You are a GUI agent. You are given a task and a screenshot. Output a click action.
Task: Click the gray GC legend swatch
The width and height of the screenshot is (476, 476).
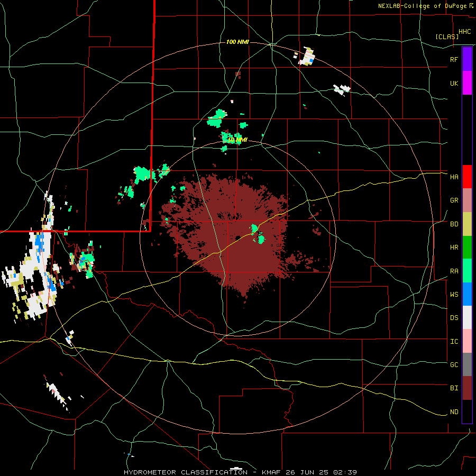click(x=467, y=364)
